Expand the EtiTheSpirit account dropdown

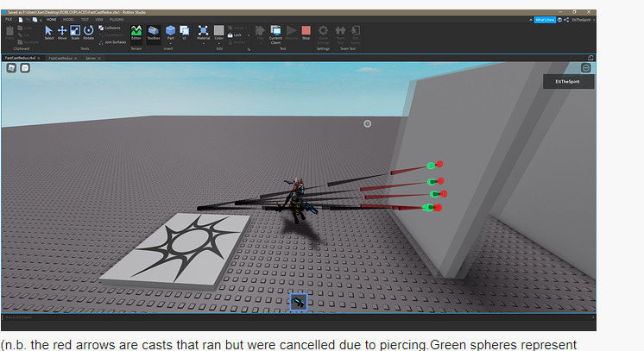(x=593, y=20)
